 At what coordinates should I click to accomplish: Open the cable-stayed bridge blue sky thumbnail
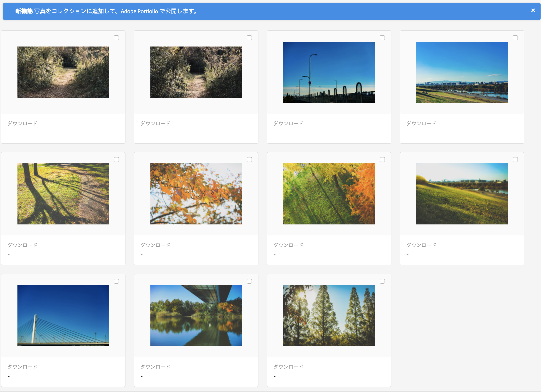coord(63,315)
